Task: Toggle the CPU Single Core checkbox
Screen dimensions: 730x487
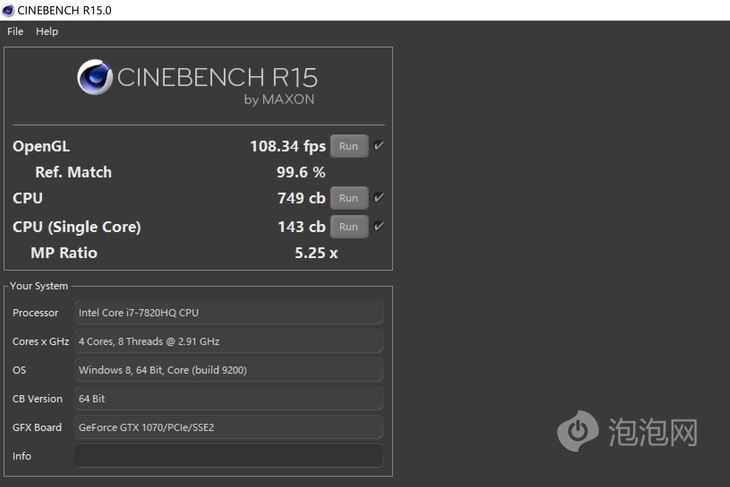Action: pyautogui.click(x=379, y=226)
